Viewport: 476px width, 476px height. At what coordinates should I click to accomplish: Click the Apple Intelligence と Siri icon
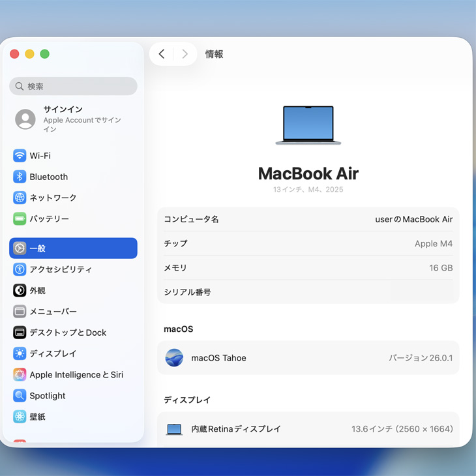coord(20,375)
